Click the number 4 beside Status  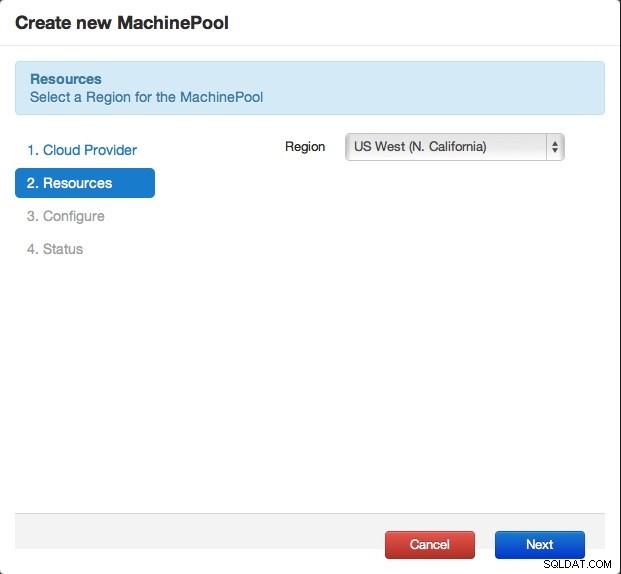pos(32,249)
